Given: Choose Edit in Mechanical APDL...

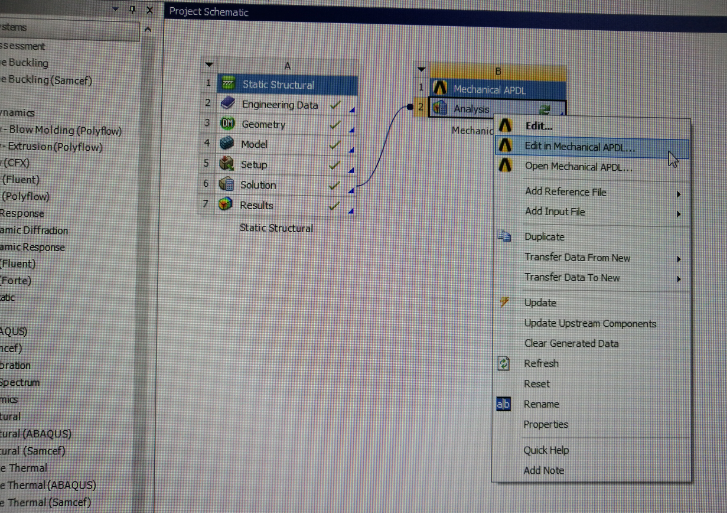Looking at the screenshot, I should pyautogui.click(x=592, y=147).
